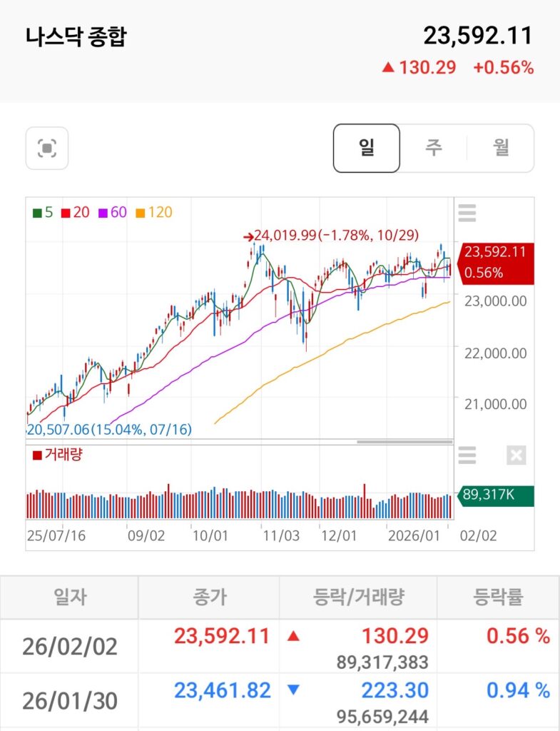Click the chart horizontal scrollbar handle
Screen dimensions: 560x731
tap(404, 442)
